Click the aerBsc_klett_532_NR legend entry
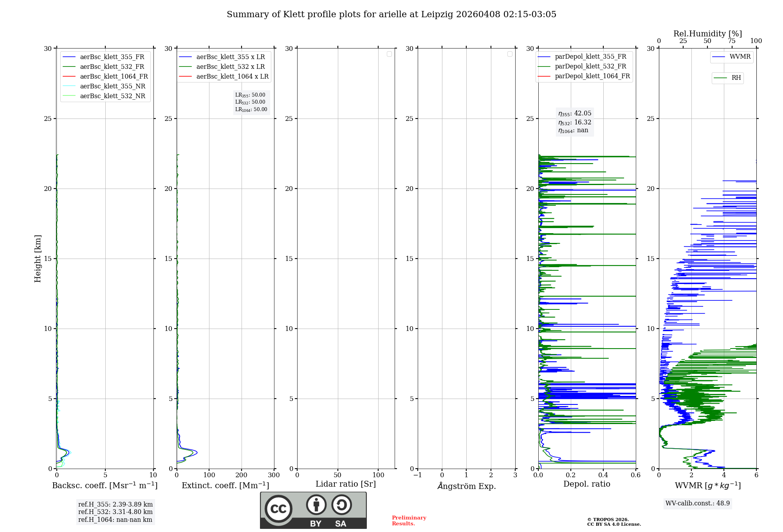 112,96
